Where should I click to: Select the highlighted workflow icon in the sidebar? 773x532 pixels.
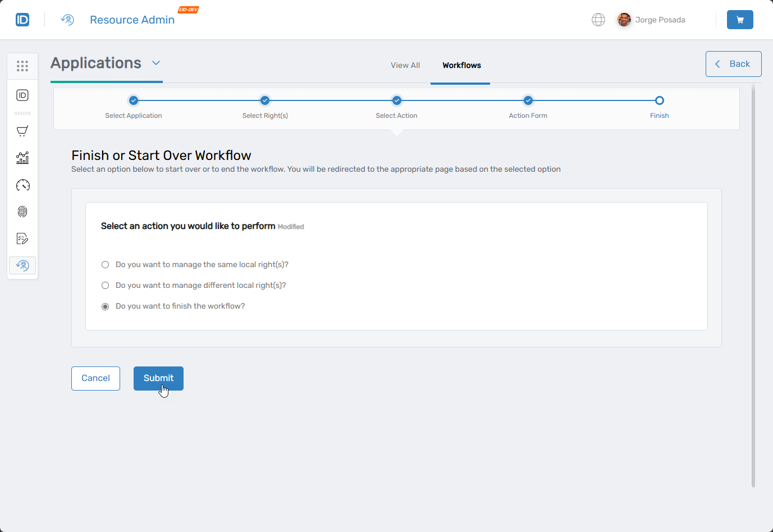(22, 265)
